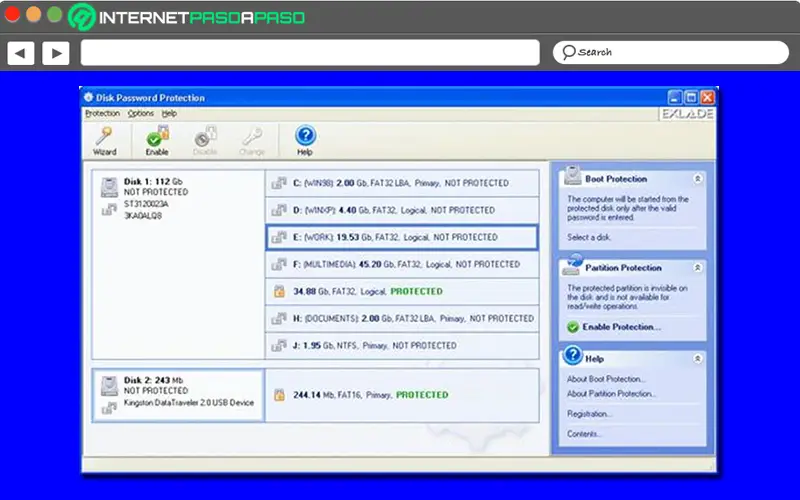Click the Registration link
The image size is (800, 500).
coord(589,414)
